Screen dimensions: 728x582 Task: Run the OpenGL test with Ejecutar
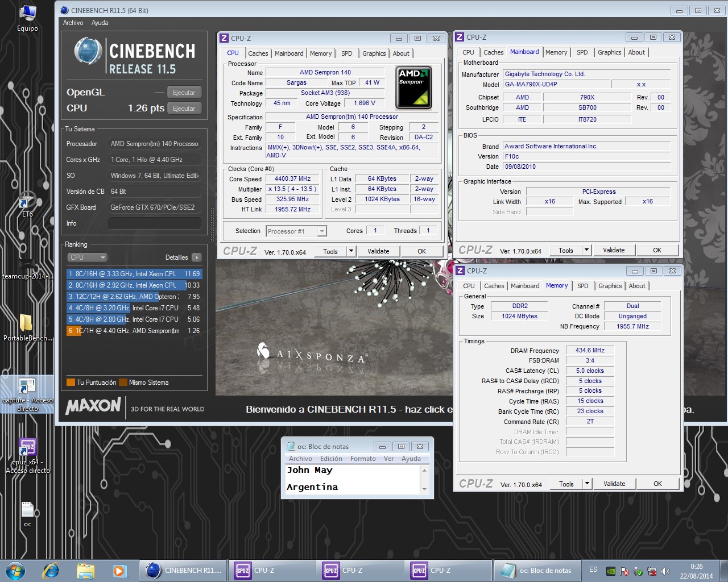click(184, 93)
